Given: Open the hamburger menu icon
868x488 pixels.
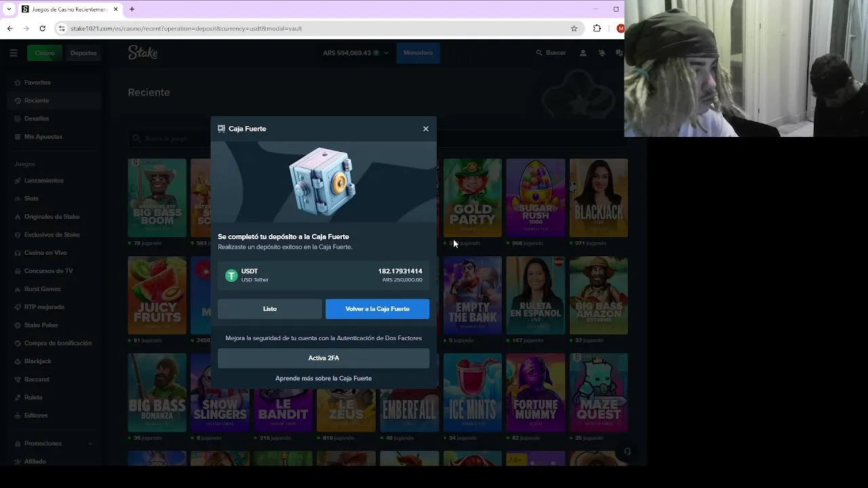Looking at the screenshot, I should [14, 53].
